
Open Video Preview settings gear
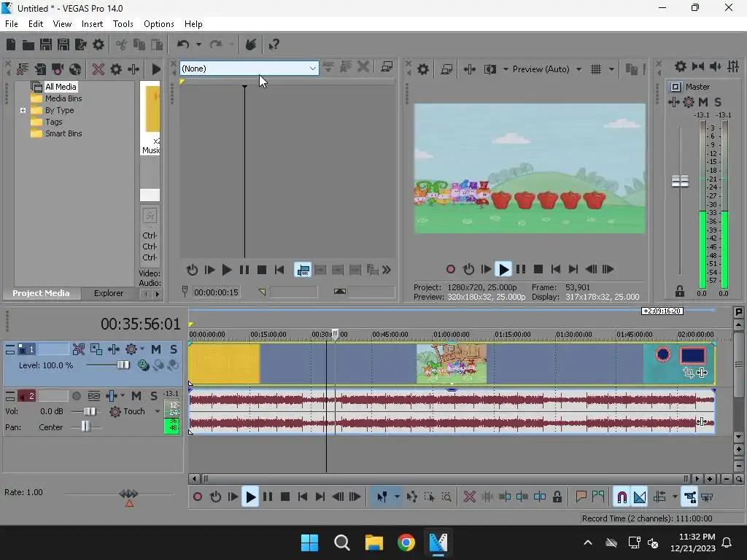422,69
